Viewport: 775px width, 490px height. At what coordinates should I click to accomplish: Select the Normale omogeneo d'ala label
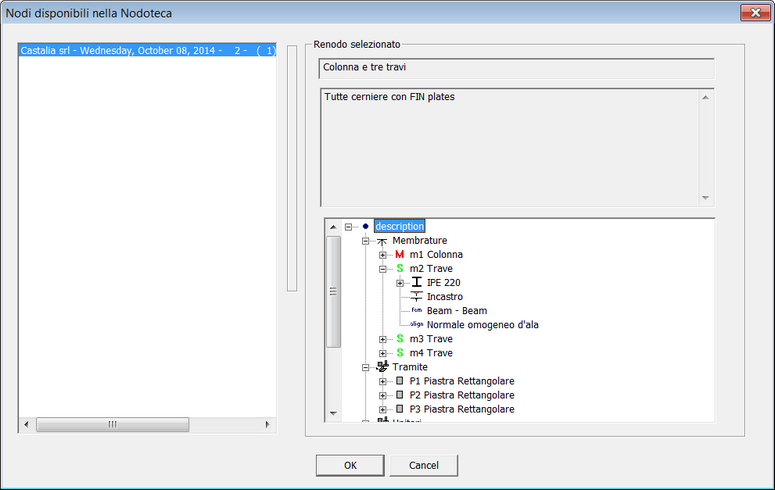click(x=482, y=325)
